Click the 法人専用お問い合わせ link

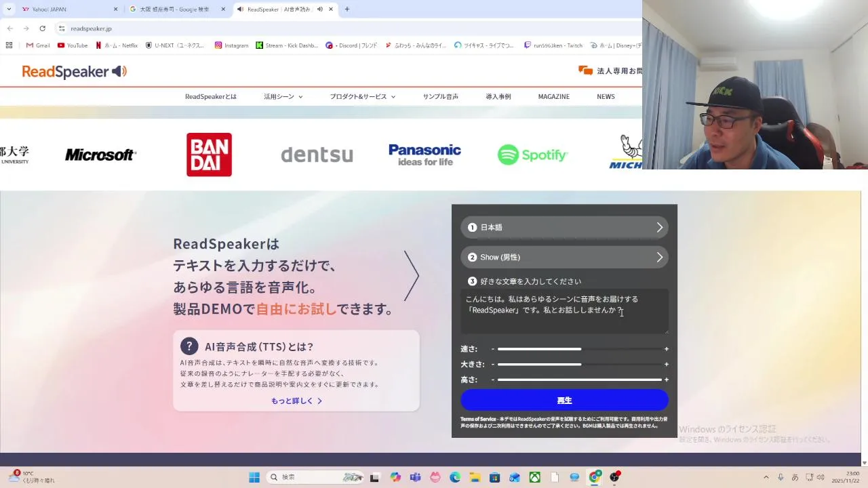tap(610, 70)
